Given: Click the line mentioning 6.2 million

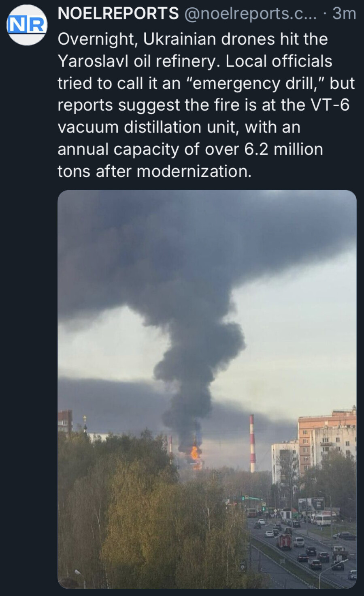Looking at the screenshot, I should click(x=190, y=149).
